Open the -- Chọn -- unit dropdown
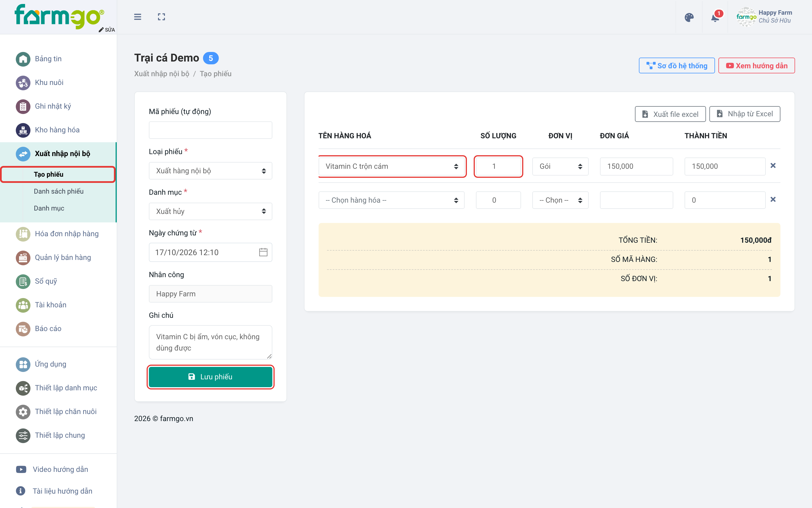812x508 pixels. [x=560, y=200]
